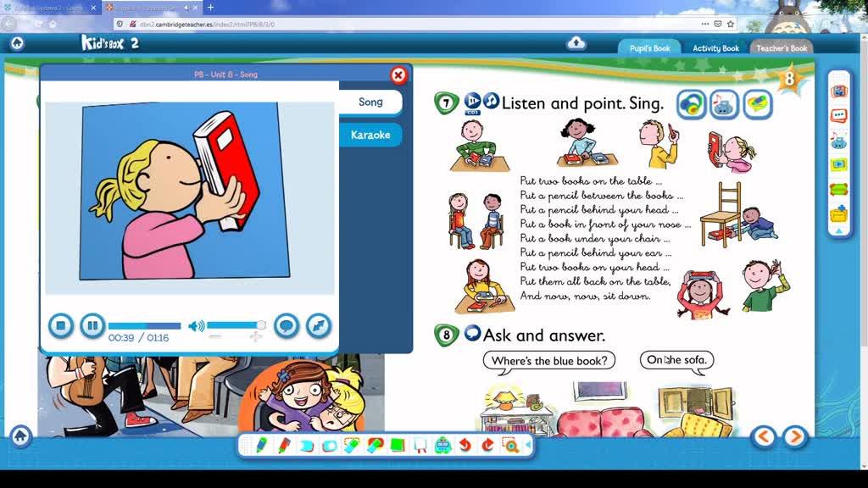The image size is (868, 488).
Task: Click the cloud upload icon
Action: tap(576, 42)
